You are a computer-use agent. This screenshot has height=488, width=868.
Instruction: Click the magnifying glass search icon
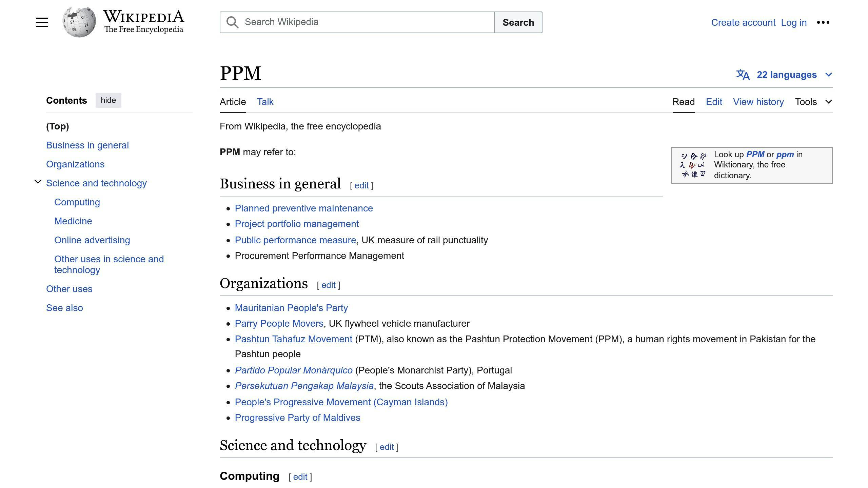(232, 22)
